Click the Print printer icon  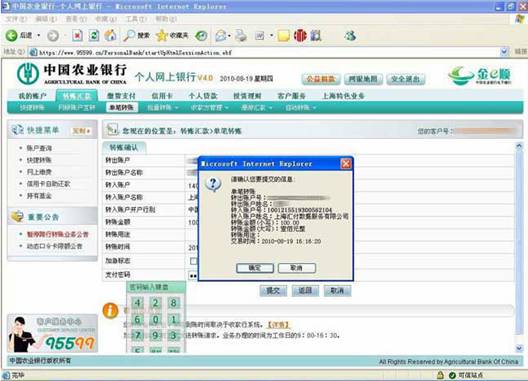(240, 35)
